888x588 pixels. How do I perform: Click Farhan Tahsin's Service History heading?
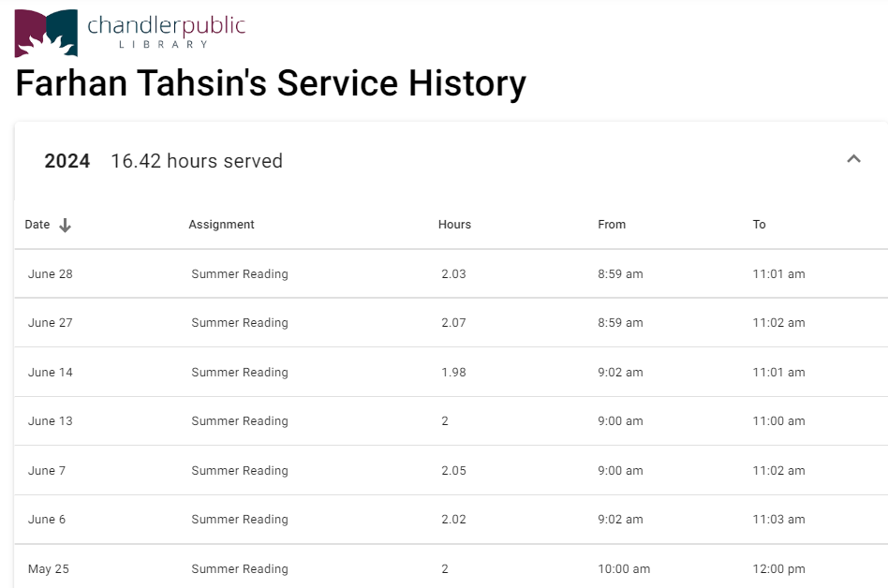[x=271, y=84]
